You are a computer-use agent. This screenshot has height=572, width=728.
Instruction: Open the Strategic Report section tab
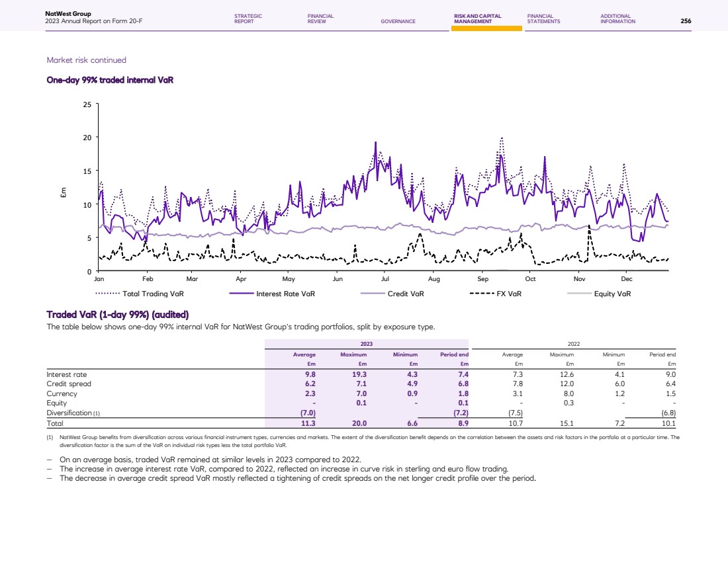248,19
